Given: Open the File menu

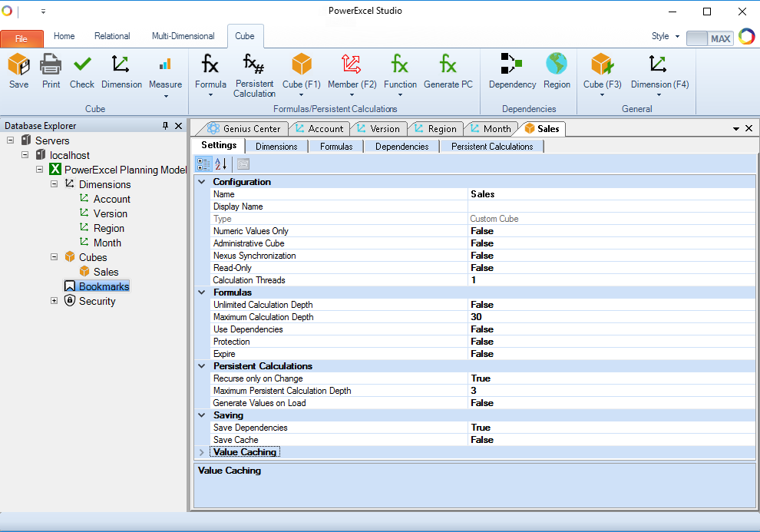Looking at the screenshot, I should click(x=21, y=38).
